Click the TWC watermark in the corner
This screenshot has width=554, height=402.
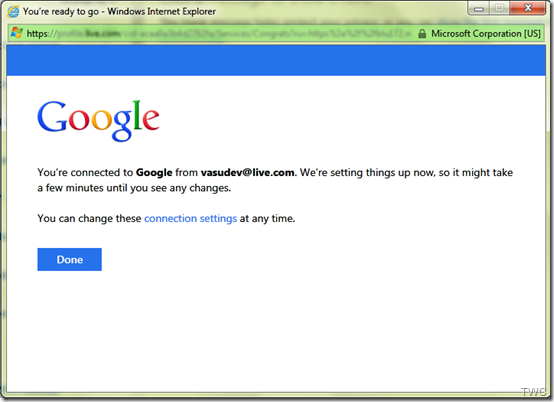tap(534, 392)
